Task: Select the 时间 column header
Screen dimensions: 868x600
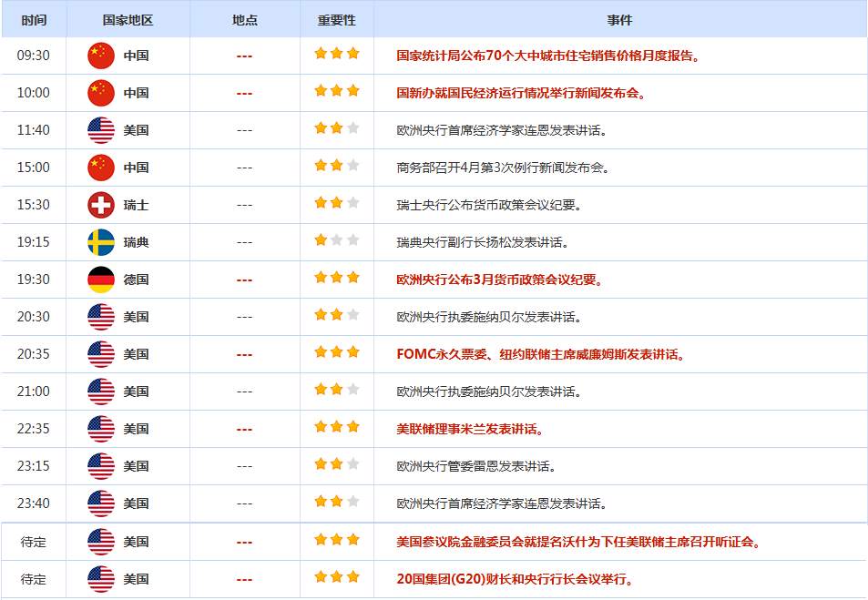Action: pyautogui.click(x=34, y=18)
